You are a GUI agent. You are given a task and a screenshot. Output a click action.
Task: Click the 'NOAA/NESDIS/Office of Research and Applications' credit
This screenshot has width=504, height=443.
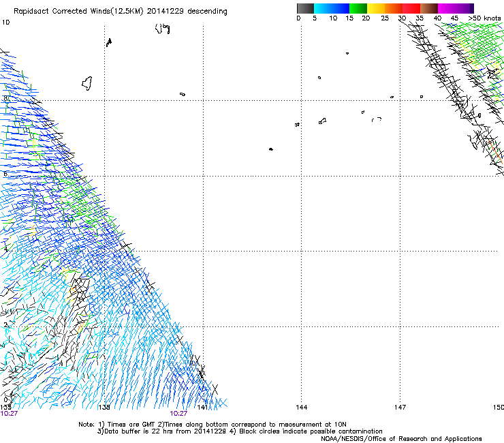(401, 439)
